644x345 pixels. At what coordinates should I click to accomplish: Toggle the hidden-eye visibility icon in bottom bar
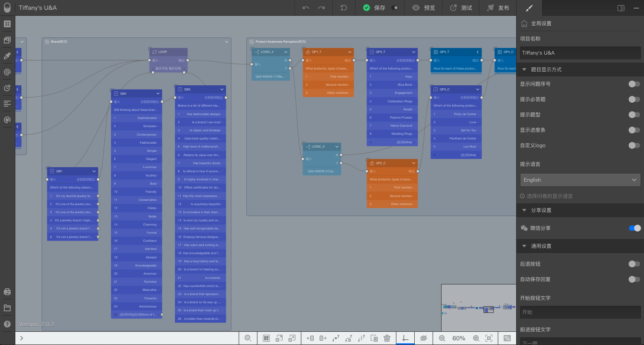point(423,338)
